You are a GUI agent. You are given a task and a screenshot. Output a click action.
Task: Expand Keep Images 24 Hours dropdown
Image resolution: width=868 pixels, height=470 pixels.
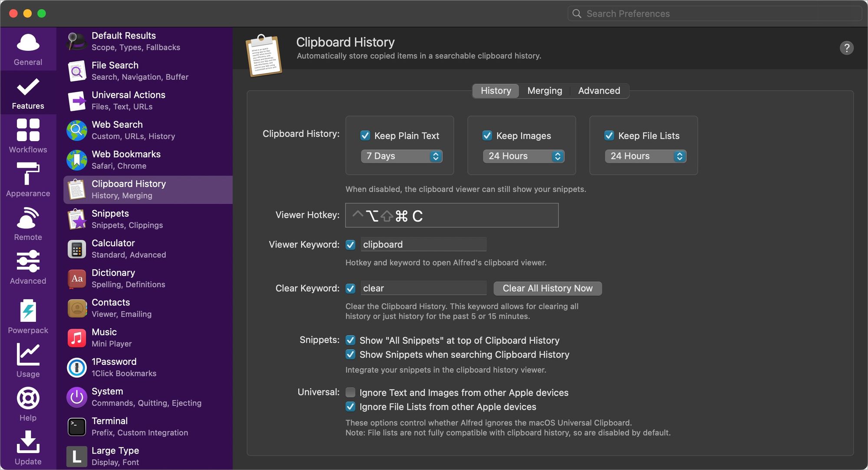pyautogui.click(x=523, y=156)
